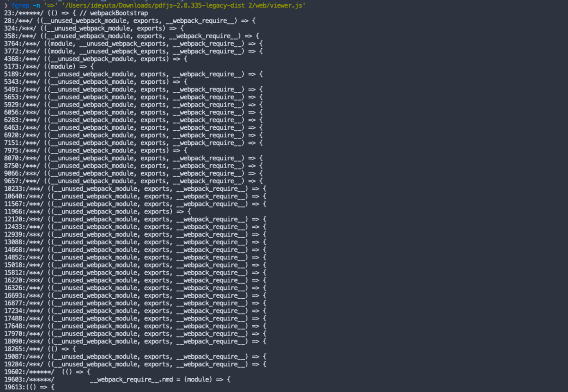The width and height of the screenshot is (568, 392).
Task: Select output line 10640
Action: (x=135, y=196)
